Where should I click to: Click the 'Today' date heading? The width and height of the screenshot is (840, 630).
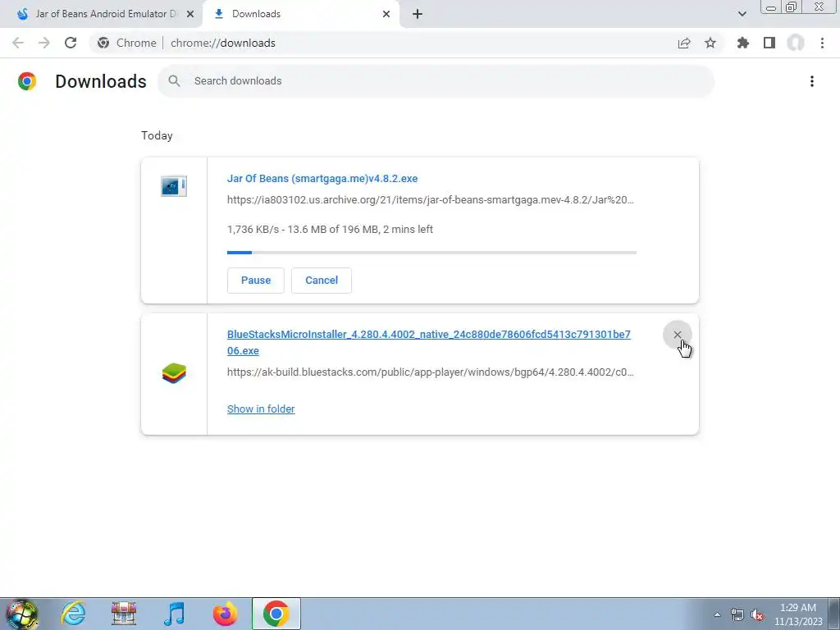pyautogui.click(x=157, y=135)
